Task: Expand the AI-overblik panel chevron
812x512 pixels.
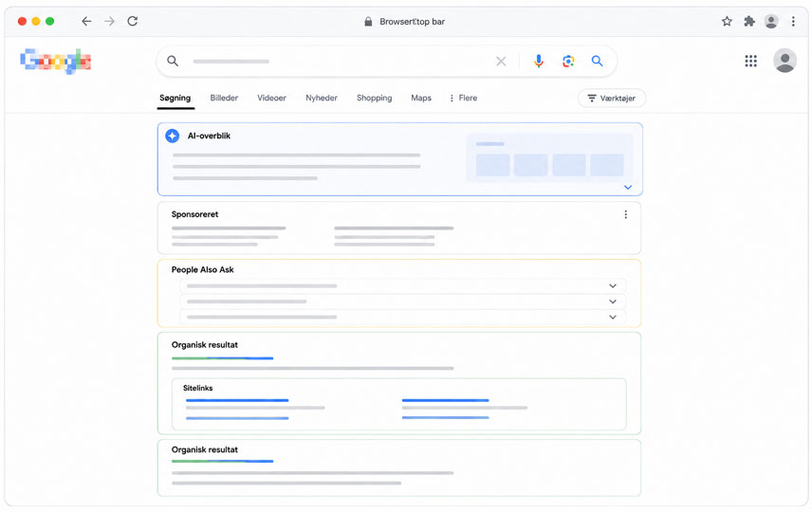Action: click(628, 188)
